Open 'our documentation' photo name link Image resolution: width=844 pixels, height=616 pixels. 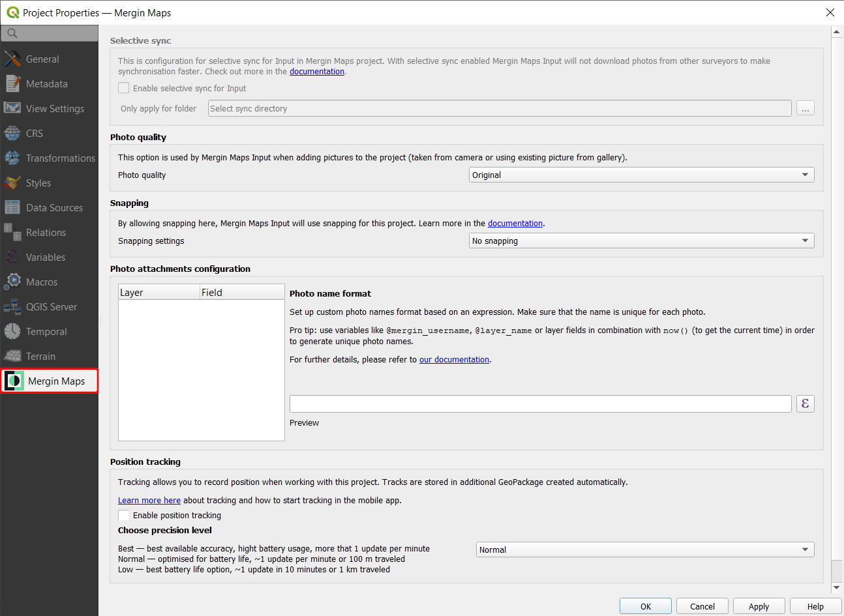454,359
